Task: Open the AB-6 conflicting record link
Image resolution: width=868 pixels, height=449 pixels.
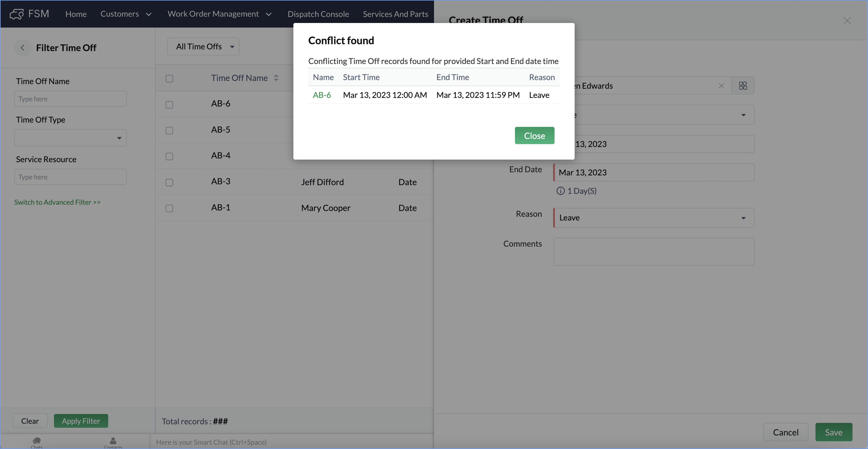Action: click(x=321, y=95)
